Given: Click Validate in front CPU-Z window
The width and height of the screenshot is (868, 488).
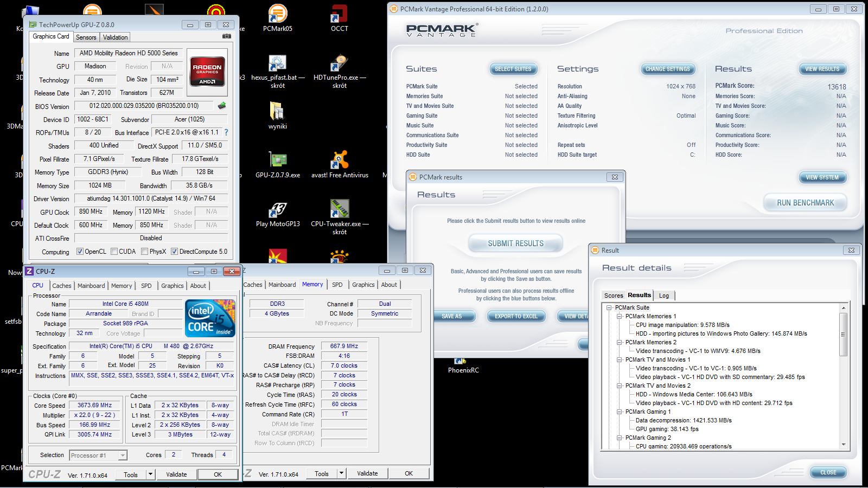Looking at the screenshot, I should 176,474.
